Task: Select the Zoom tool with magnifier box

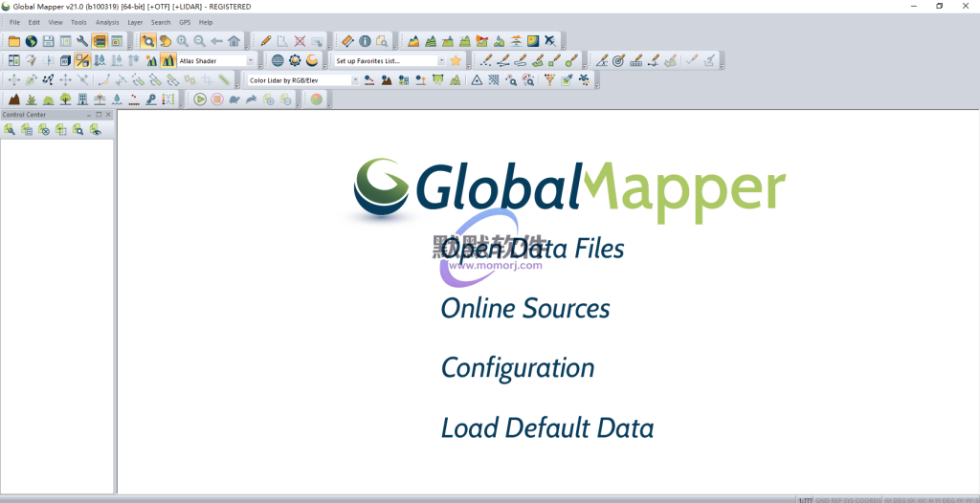Action: point(148,41)
